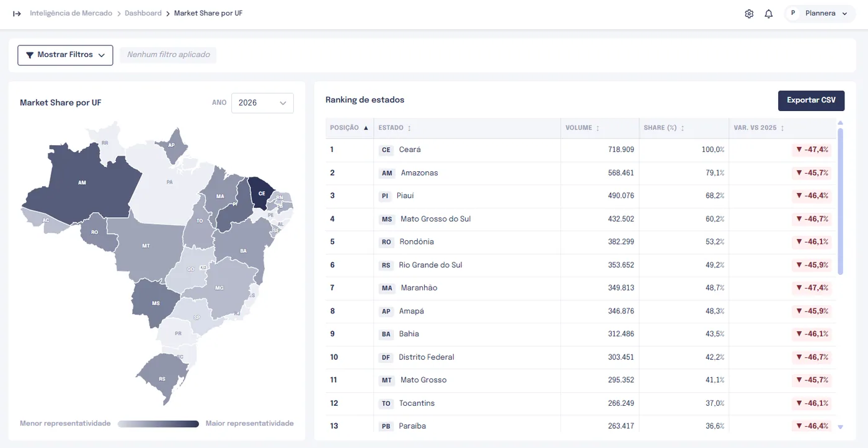Sort by Var. vs 2025 sort icon
Viewport: 868px width, 448px height.
tap(782, 128)
